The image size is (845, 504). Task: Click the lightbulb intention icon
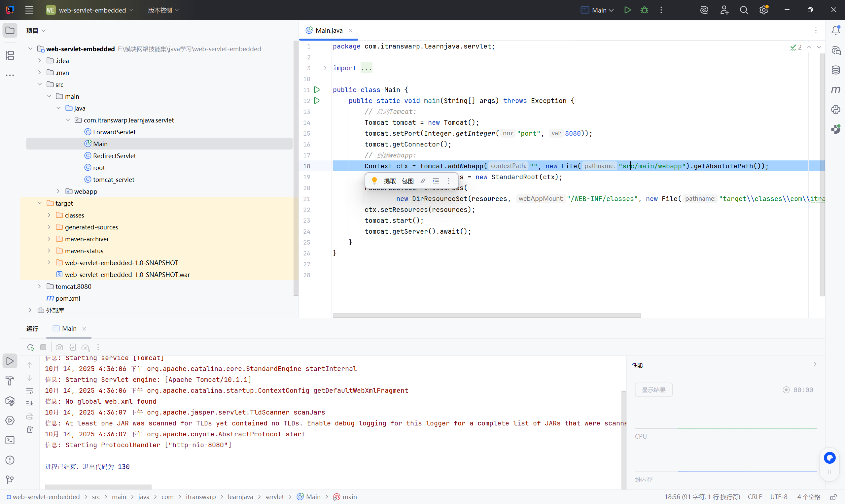tap(374, 181)
